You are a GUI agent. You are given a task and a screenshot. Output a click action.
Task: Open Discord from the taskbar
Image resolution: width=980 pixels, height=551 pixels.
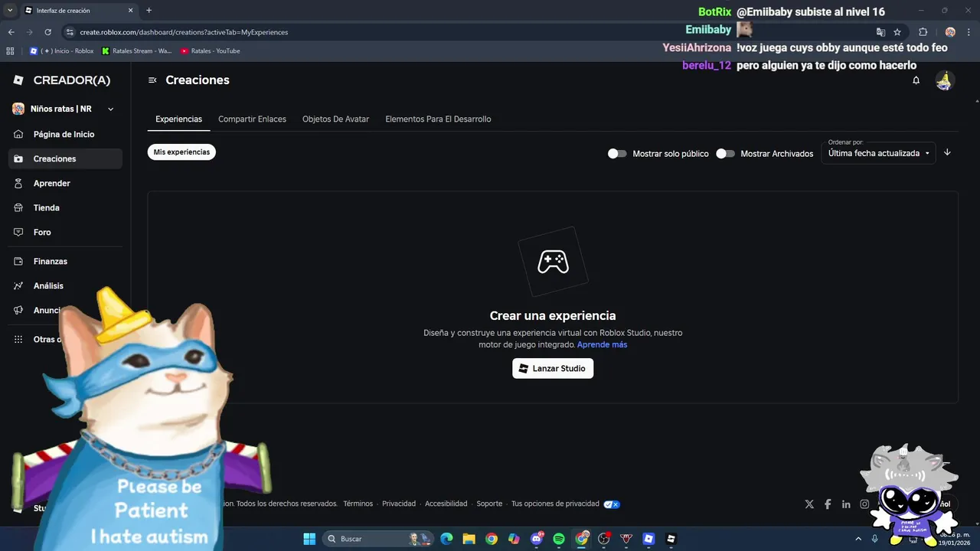[537, 539]
